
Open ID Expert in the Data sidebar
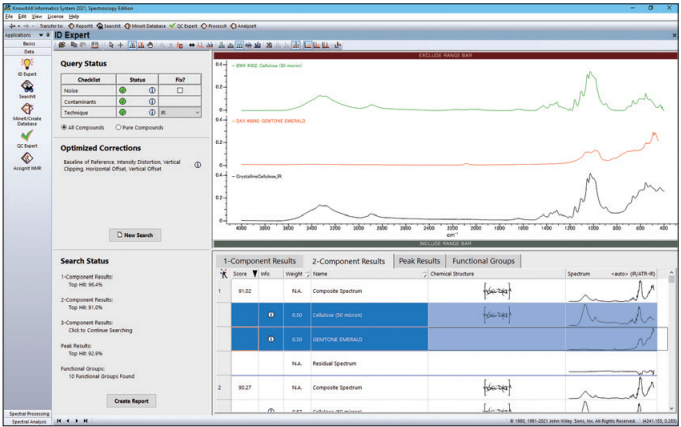pos(26,65)
